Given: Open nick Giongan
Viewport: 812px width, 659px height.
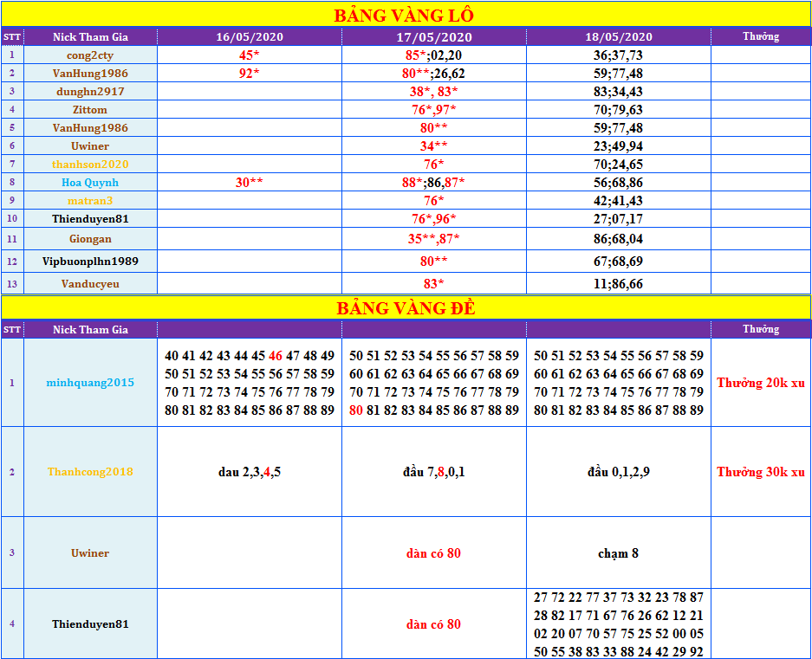Looking at the screenshot, I should tap(90, 239).
